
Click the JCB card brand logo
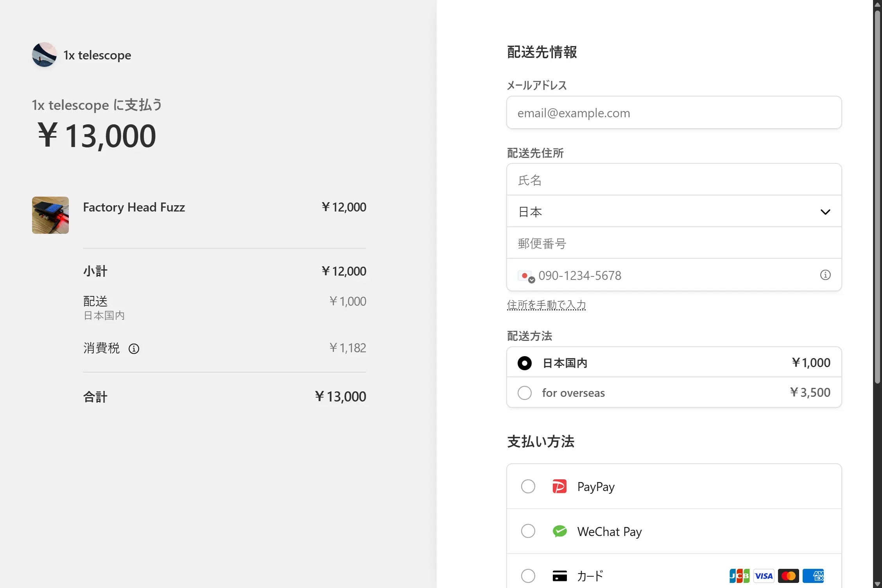click(739, 575)
